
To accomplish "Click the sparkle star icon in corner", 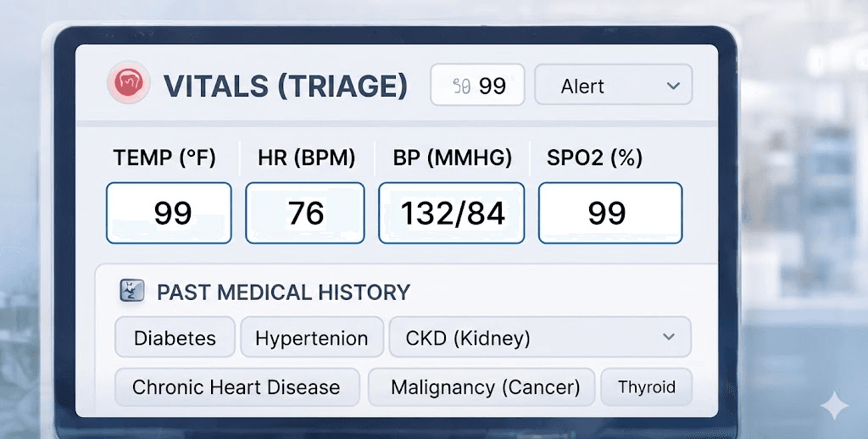I will tap(834, 405).
